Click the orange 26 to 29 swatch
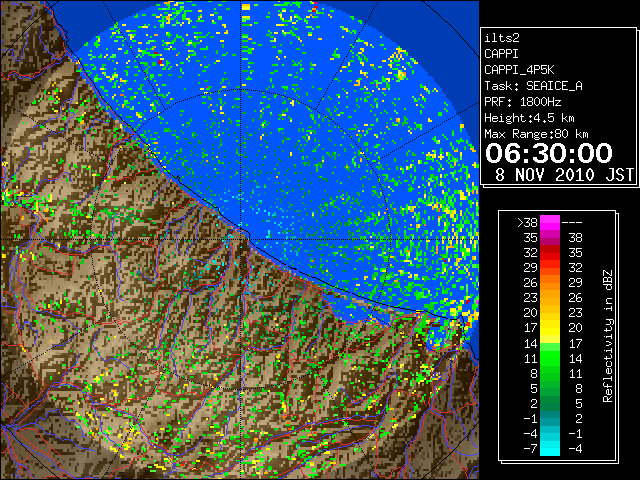Screen dimensions: 640x480 550,283
